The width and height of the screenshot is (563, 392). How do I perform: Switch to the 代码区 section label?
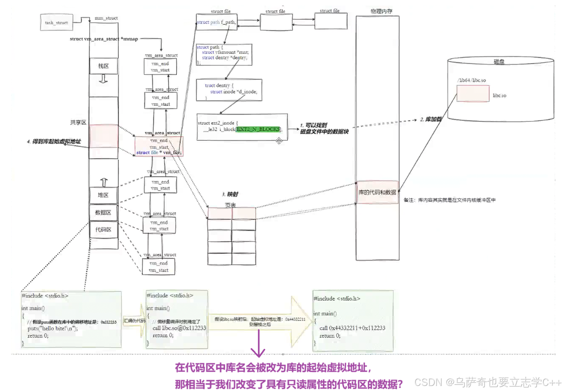coord(103,230)
